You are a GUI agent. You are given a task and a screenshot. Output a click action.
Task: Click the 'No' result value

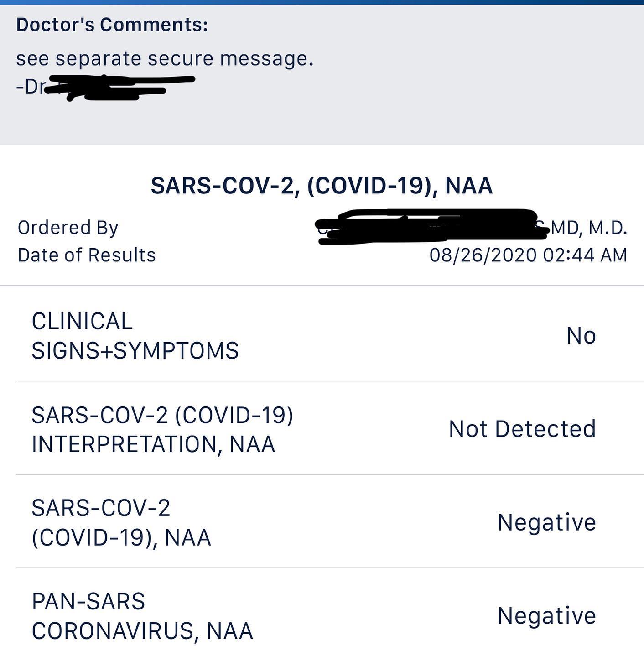coord(581,336)
